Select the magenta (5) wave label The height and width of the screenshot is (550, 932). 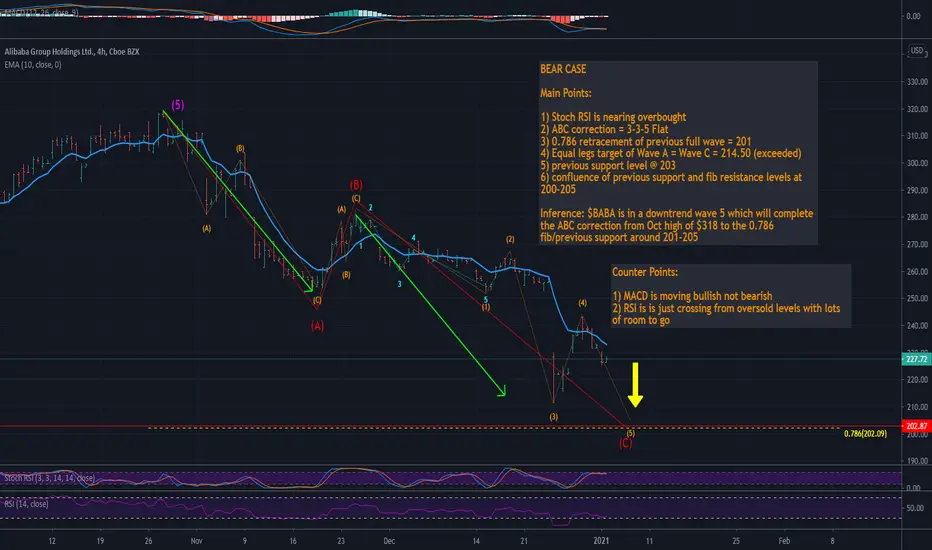click(178, 105)
